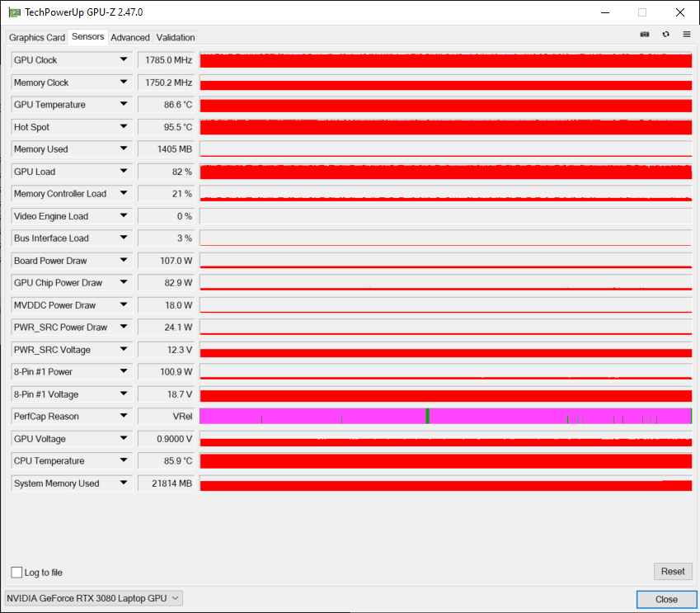Click the GPU Load history graph
Image resolution: width=700 pixels, height=613 pixels.
[x=445, y=172]
